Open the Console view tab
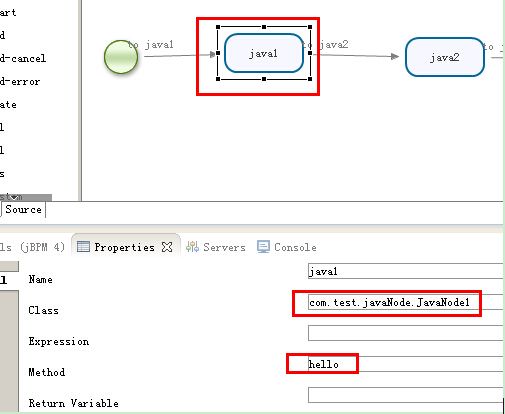The height and width of the screenshot is (414, 505). tap(287, 247)
